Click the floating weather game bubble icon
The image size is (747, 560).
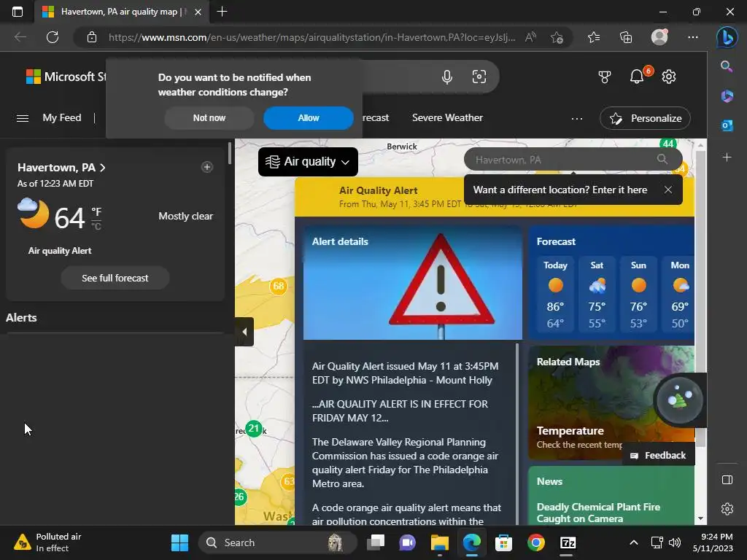click(679, 400)
